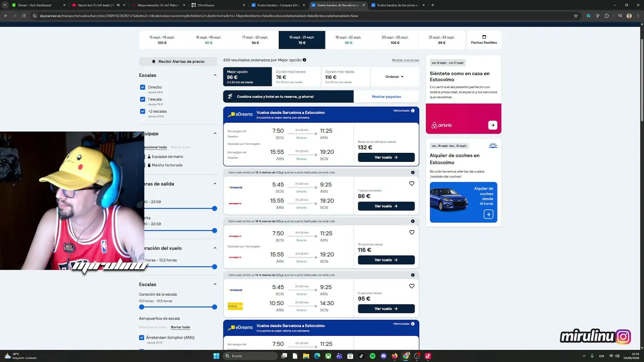This screenshot has width=644, height=362.
Task: Collapse the Escalas section containing Directo
Action: coord(215,75)
